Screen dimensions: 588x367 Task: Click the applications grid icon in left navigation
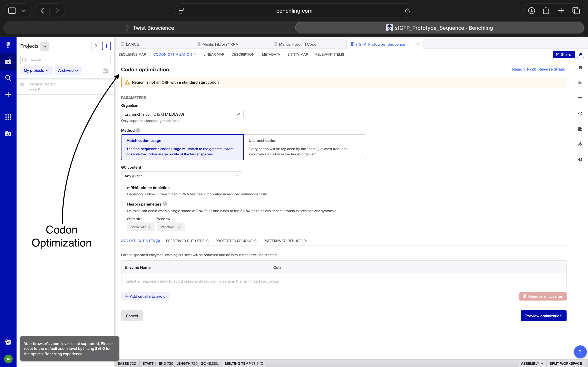coord(8,117)
